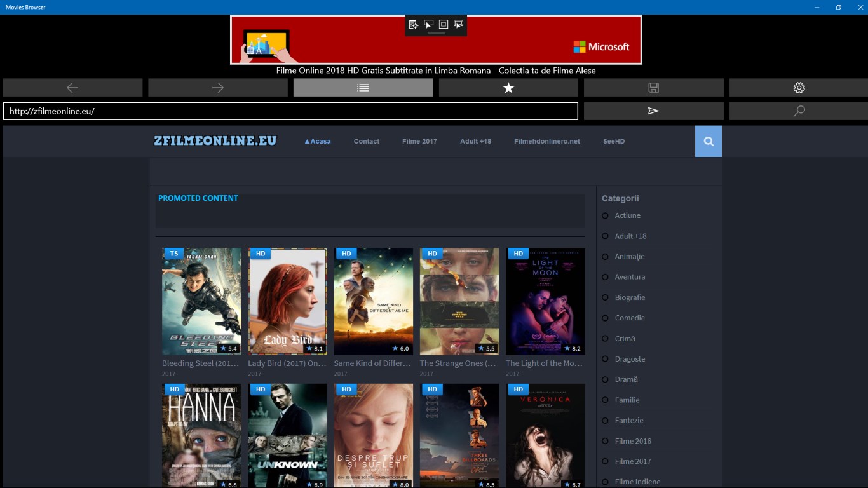Open favorites with the star button
868x488 pixels.
pos(508,88)
